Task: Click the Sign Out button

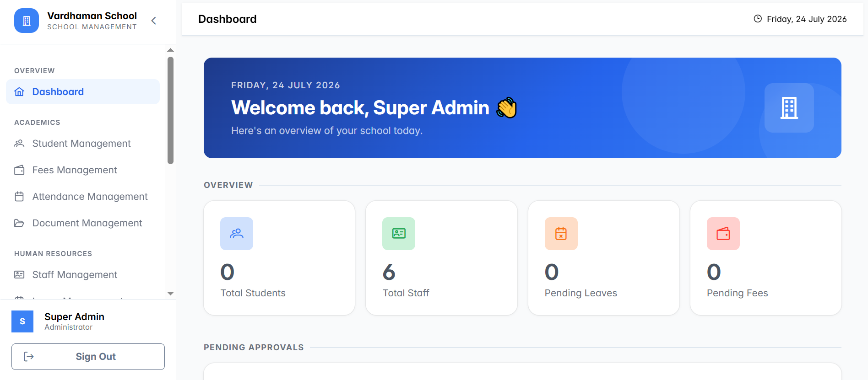Action: click(88, 357)
